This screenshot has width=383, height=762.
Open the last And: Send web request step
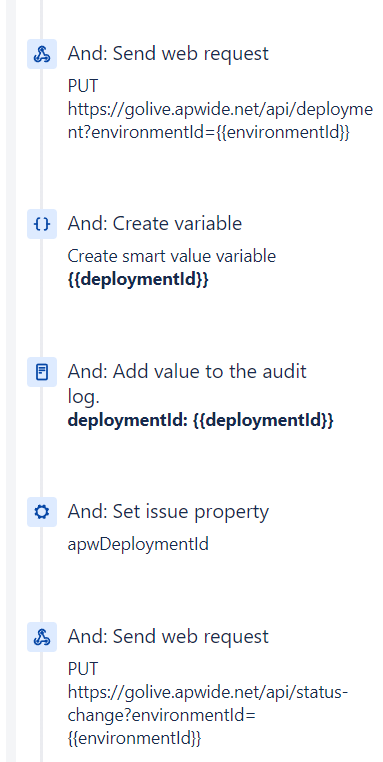point(168,637)
